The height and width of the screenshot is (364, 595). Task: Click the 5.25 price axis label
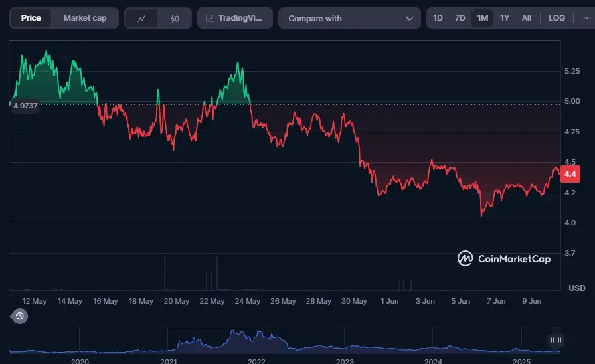(572, 71)
